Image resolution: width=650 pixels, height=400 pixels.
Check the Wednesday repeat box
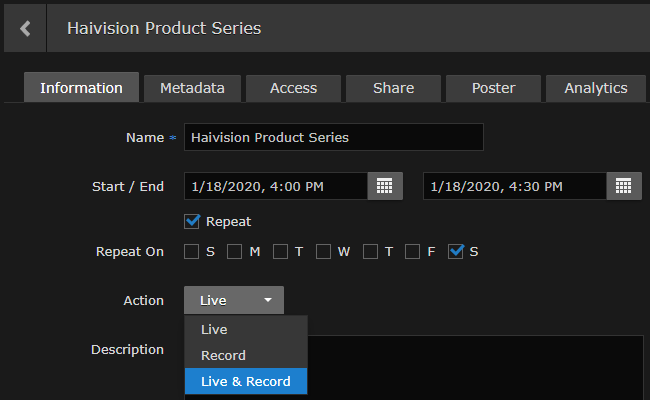tap(324, 251)
